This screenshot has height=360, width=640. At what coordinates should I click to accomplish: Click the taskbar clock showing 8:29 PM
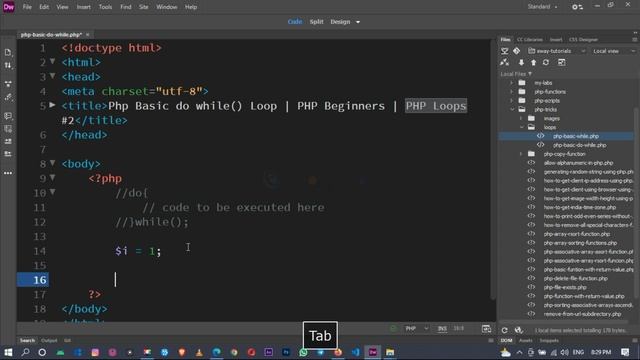pos(601,352)
